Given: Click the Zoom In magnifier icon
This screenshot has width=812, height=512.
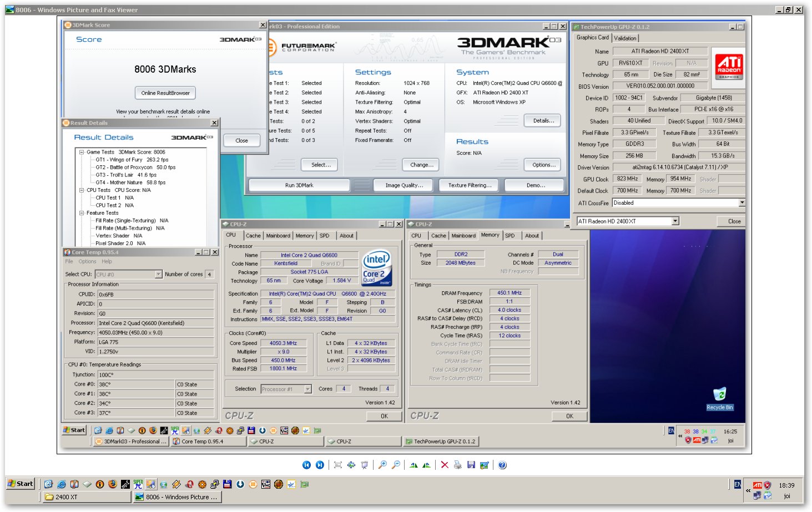Looking at the screenshot, I should (382, 465).
